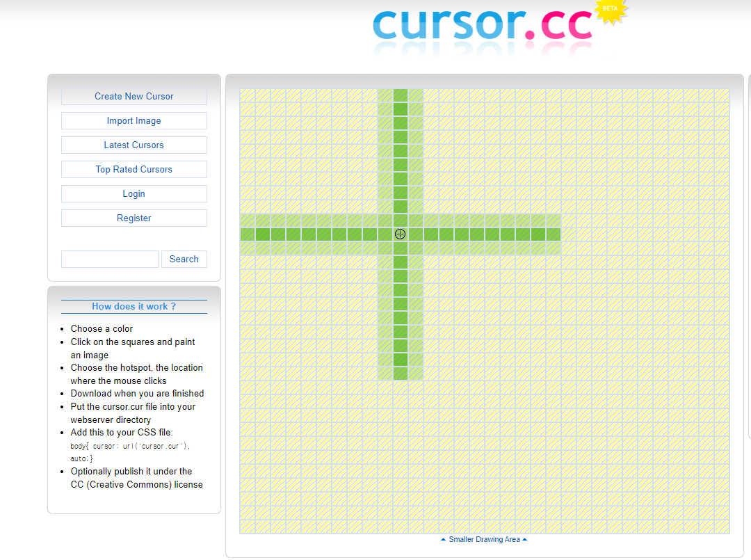The height and width of the screenshot is (560, 751).
Task: Click the Create New Cursor button
Action: coord(134,96)
